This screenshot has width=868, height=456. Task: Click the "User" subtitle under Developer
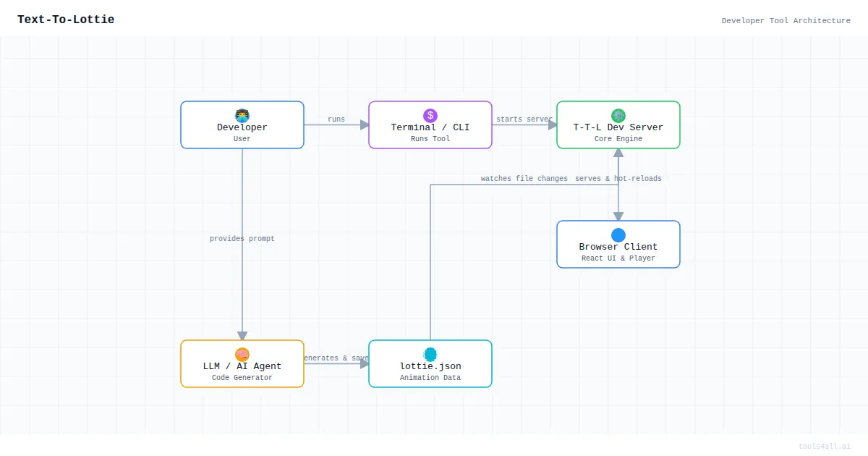pyautogui.click(x=242, y=139)
